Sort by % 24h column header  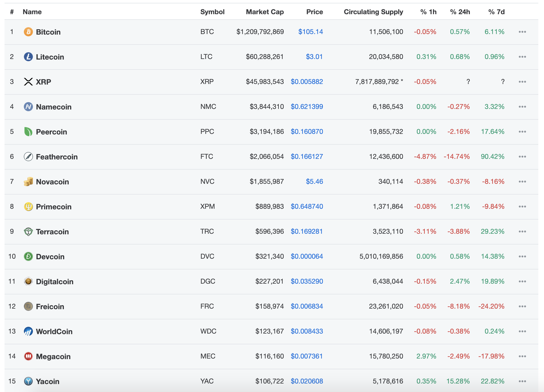[x=460, y=12]
